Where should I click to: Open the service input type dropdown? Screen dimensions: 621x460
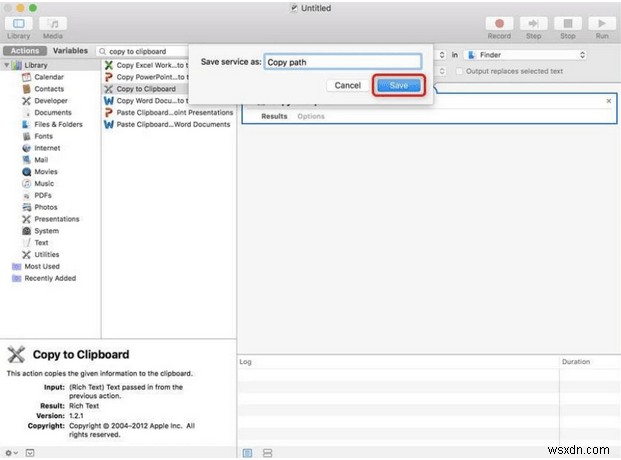point(442,55)
